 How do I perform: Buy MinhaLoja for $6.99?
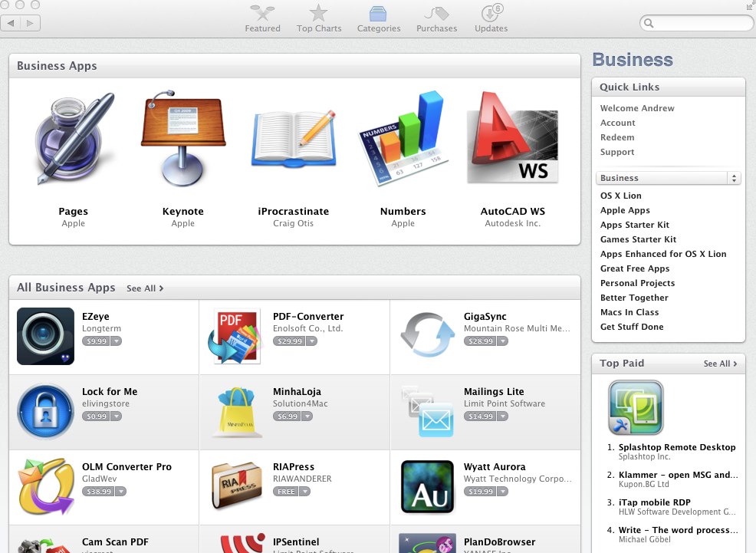click(x=288, y=416)
